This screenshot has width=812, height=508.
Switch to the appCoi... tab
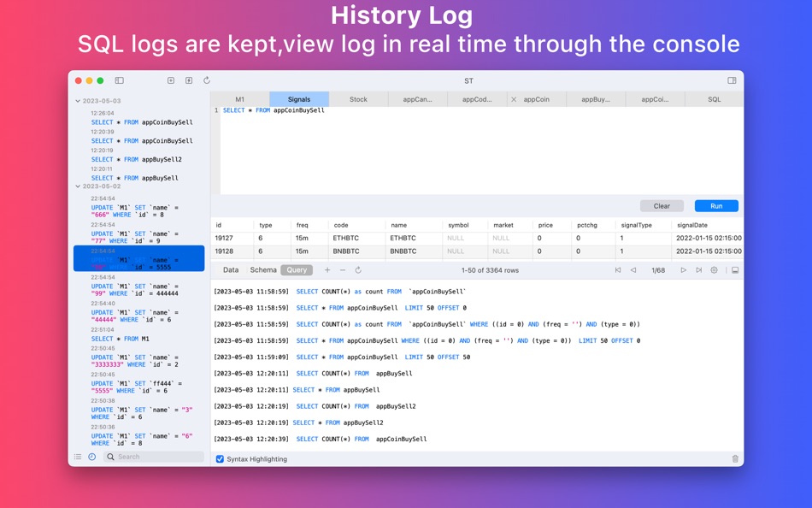point(655,99)
